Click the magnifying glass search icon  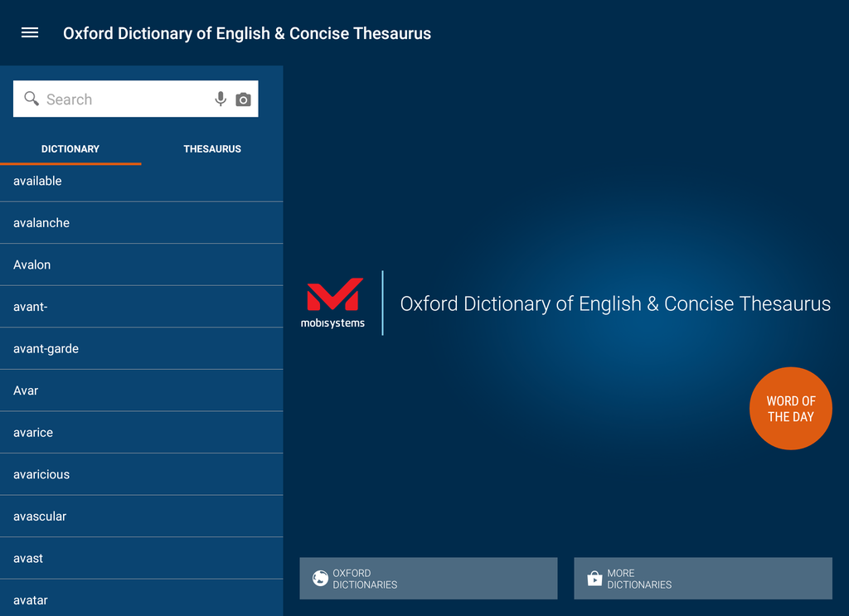coord(31,98)
